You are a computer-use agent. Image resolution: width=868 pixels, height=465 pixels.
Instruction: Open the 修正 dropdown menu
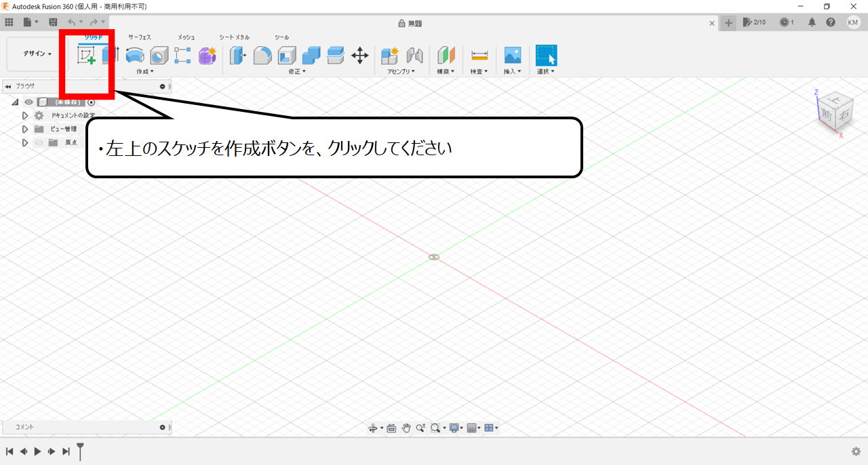[x=297, y=71]
